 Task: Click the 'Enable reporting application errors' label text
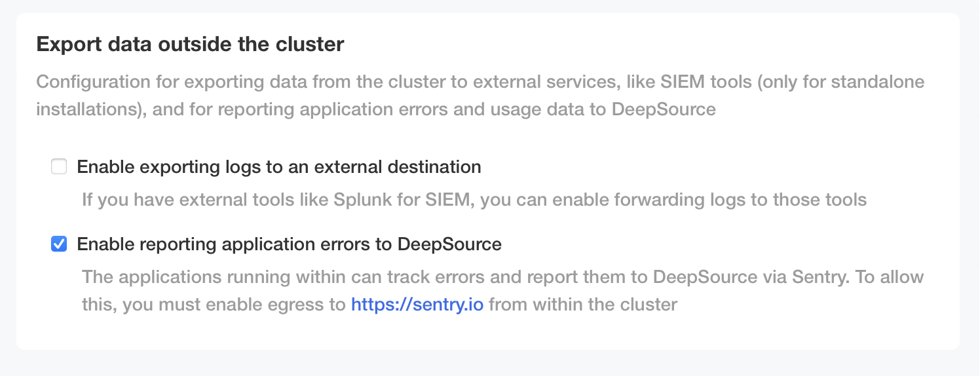pyautogui.click(x=289, y=244)
